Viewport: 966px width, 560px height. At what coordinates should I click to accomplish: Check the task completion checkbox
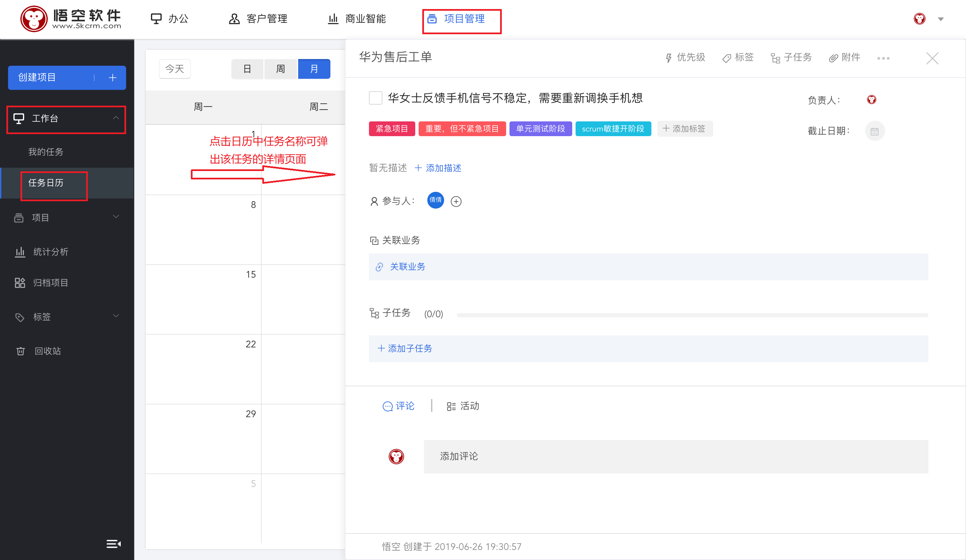375,98
